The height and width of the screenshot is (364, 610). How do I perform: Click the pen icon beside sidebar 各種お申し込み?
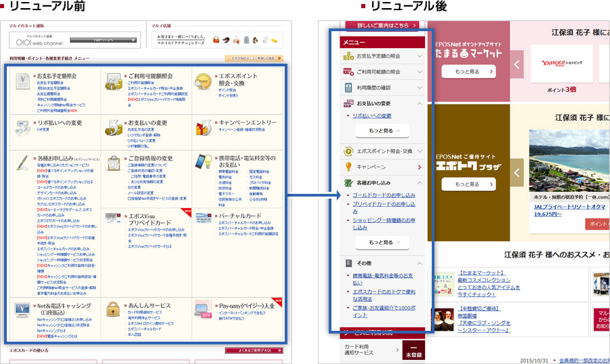click(348, 182)
